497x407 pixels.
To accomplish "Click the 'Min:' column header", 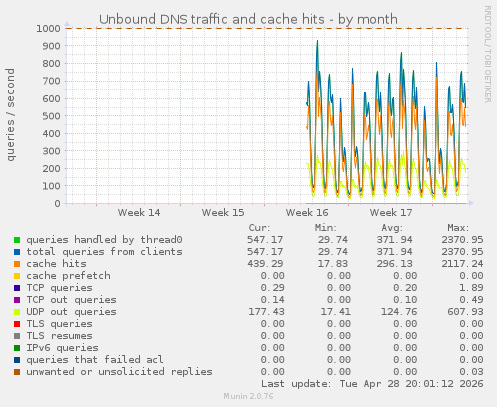I will pos(326,228).
